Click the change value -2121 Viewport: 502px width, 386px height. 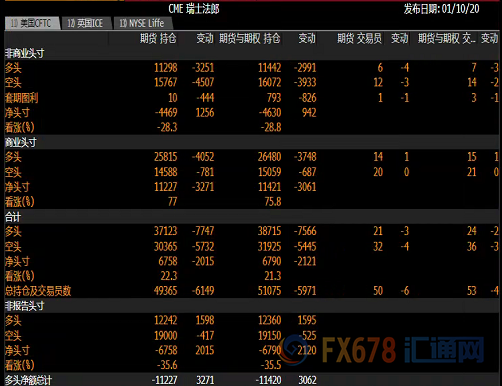[x=305, y=261]
